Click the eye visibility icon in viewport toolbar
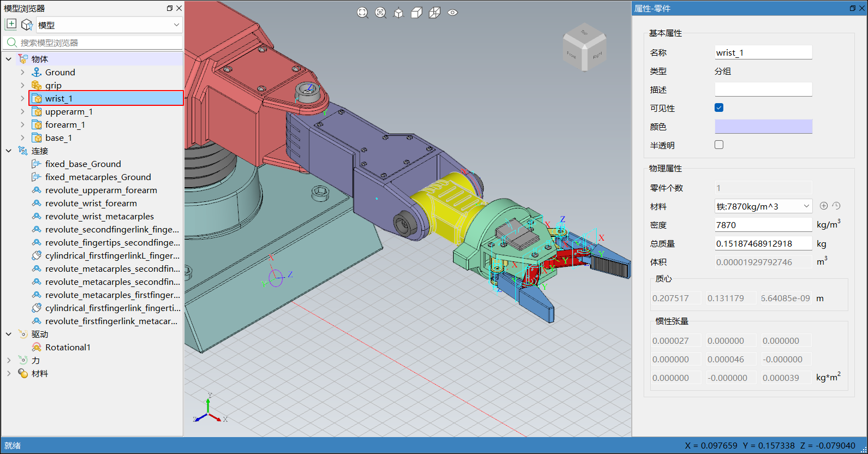Viewport: 868px width, 454px height. coord(453,13)
